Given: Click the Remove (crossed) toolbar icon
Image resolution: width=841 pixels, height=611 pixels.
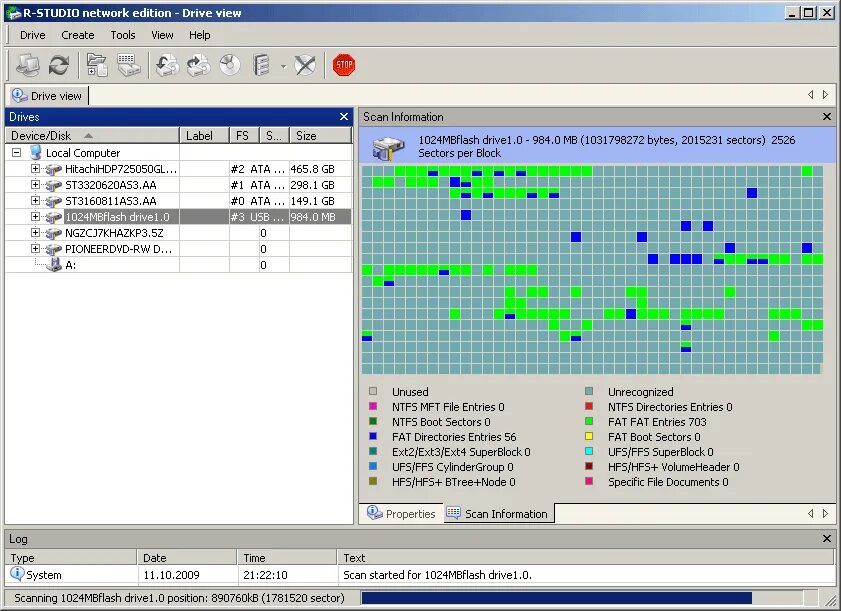Looking at the screenshot, I should (305, 65).
